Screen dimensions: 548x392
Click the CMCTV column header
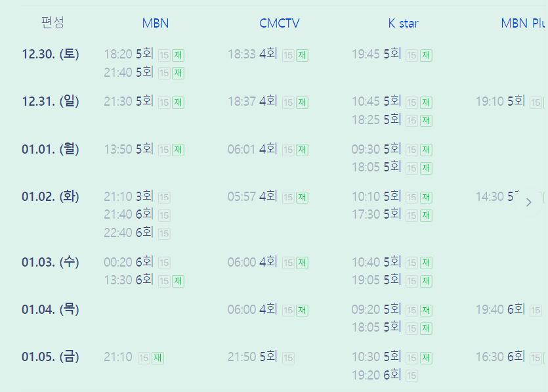click(x=280, y=23)
